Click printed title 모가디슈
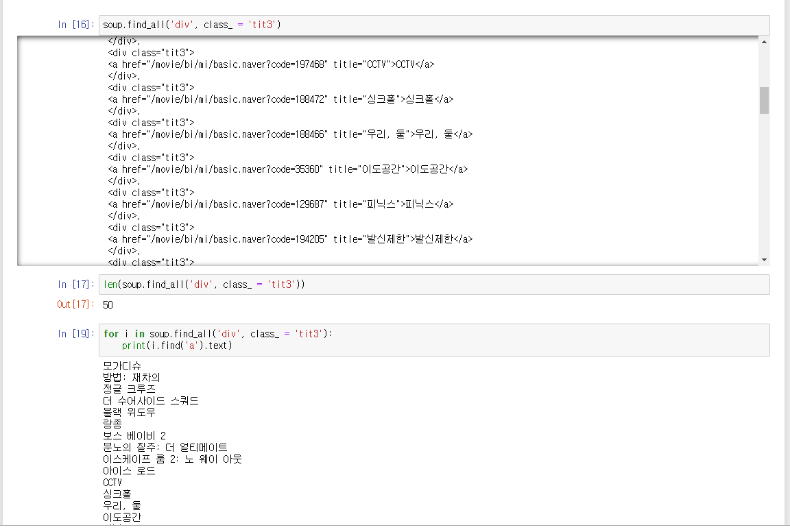Screen dimensions: 790x532 122,366
